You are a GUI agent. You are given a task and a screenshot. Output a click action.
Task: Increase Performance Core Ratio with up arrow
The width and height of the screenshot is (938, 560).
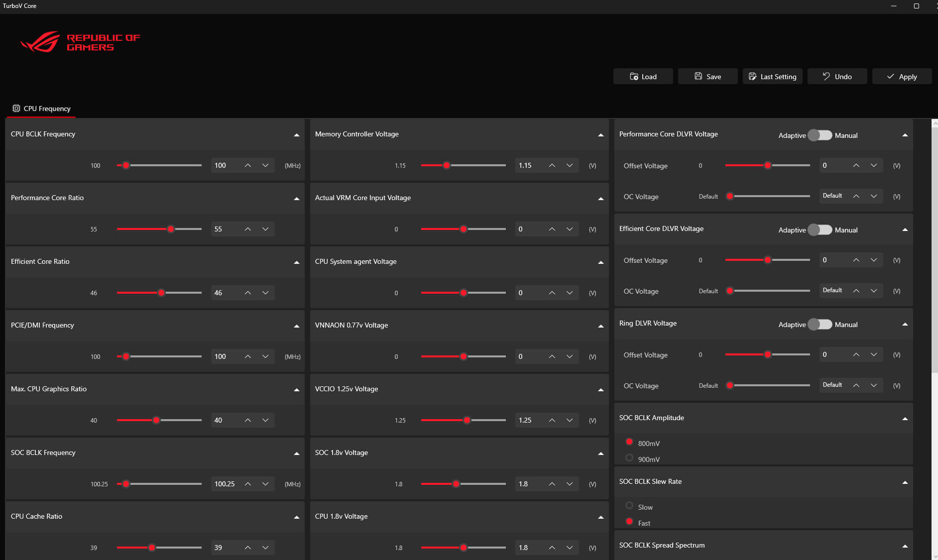pos(247,229)
